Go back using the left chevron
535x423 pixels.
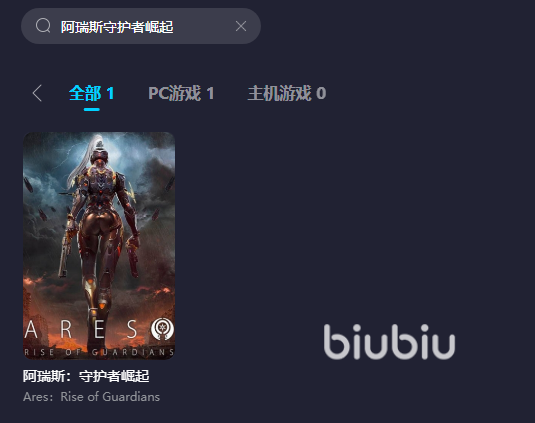[37, 93]
